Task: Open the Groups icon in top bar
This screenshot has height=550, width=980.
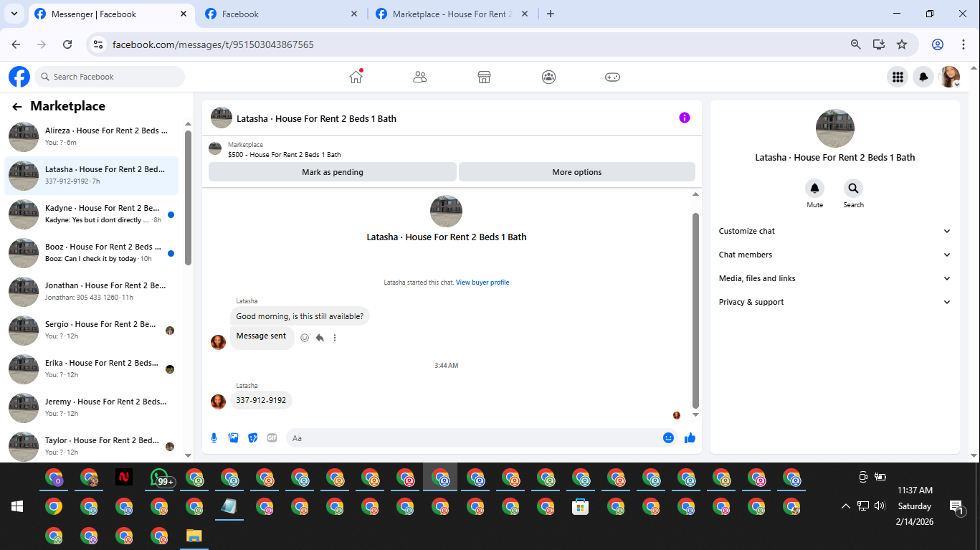Action: pyautogui.click(x=548, y=77)
